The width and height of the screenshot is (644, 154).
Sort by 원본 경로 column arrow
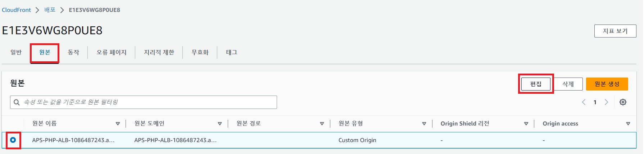pyautogui.click(x=322, y=124)
